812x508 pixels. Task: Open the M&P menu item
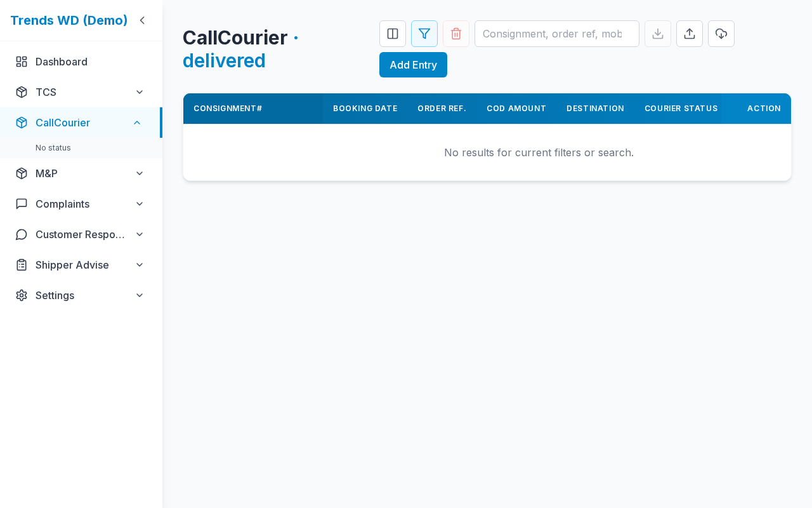pyautogui.click(x=81, y=173)
